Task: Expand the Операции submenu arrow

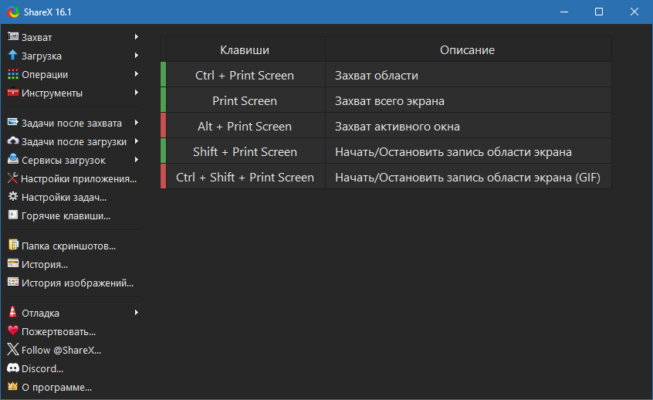Action: click(136, 74)
